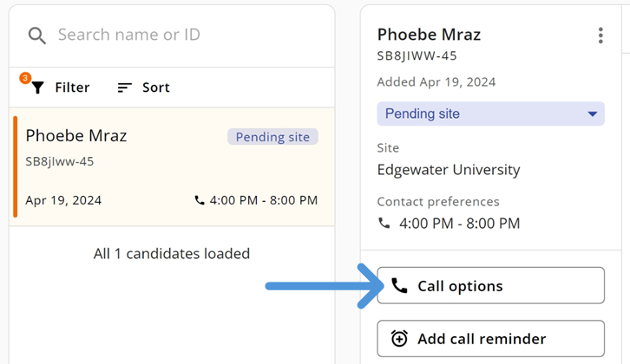Click the search magnifier icon
The width and height of the screenshot is (630, 364).
point(36,36)
